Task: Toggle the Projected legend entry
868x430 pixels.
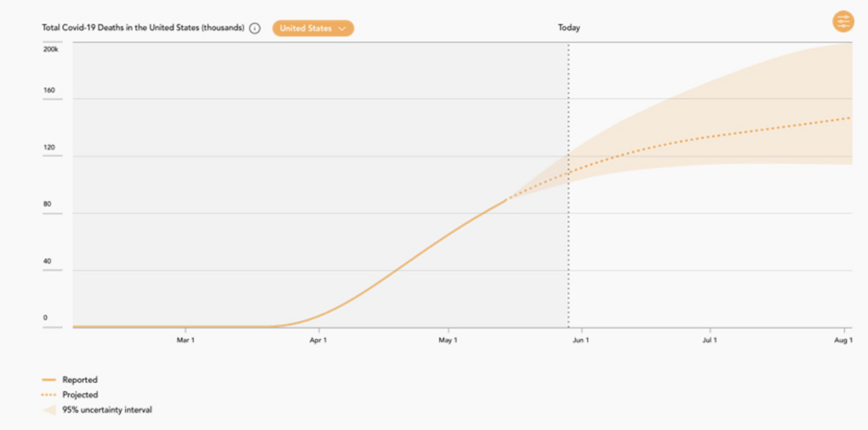Action: 80,395
